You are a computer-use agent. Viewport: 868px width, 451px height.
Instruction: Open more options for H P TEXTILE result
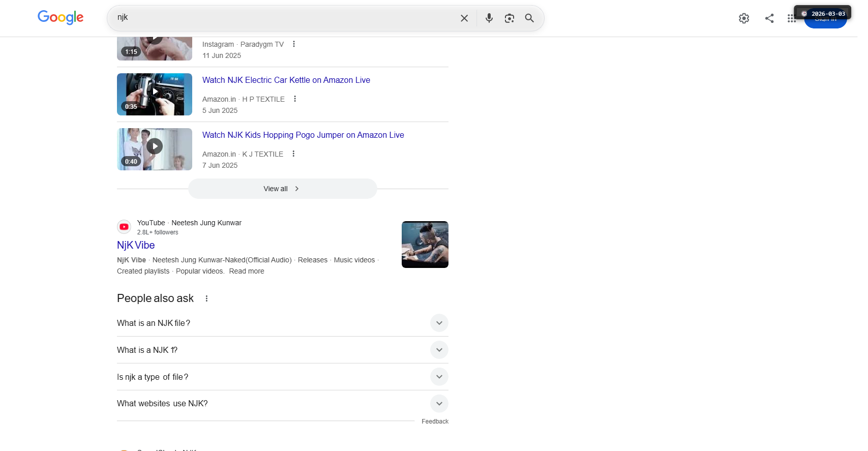click(x=295, y=99)
